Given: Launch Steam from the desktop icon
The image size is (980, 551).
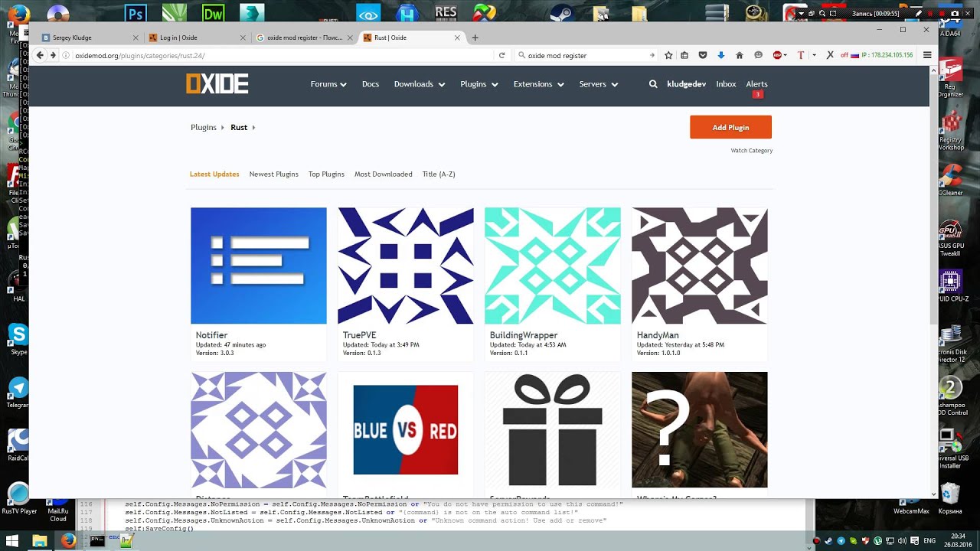Looking at the screenshot, I should 562,13.
